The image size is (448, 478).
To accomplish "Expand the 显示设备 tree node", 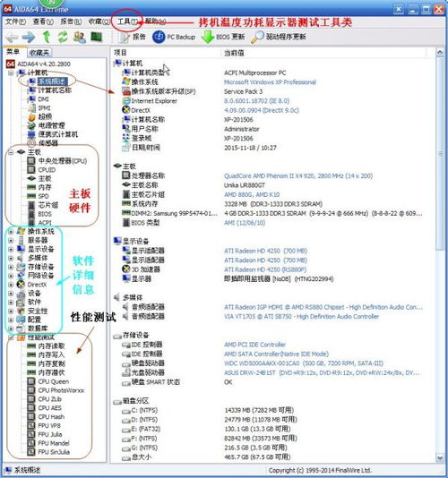I will coord(11,250).
